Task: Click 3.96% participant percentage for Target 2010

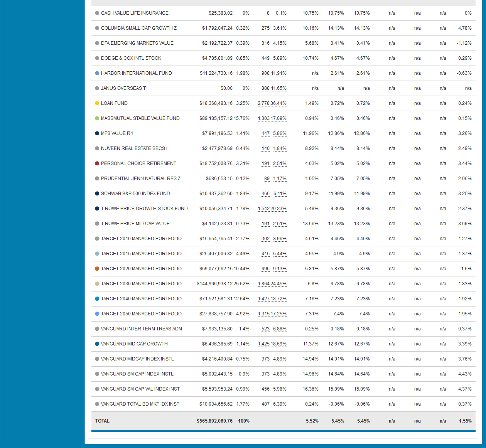Action: click(x=280, y=239)
